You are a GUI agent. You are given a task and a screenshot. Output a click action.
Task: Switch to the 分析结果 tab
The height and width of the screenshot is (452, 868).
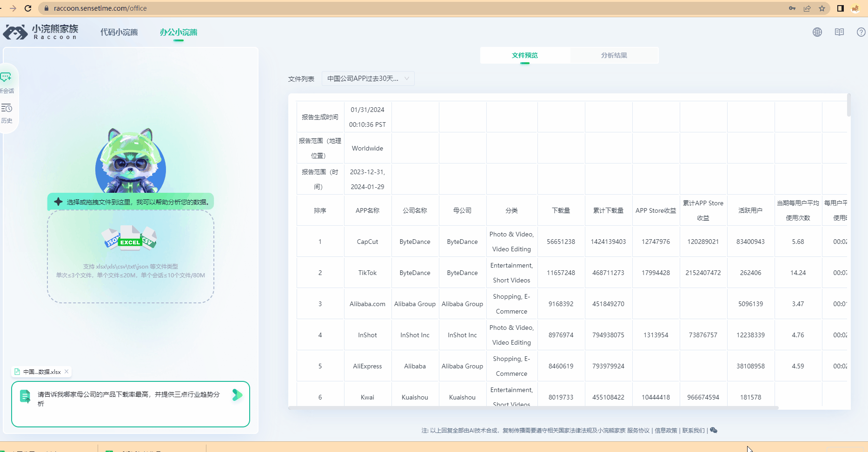(614, 55)
